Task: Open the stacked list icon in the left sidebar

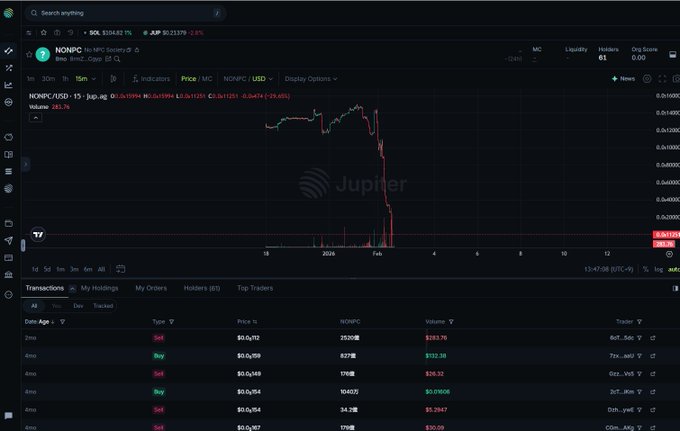Action: pos(9,171)
